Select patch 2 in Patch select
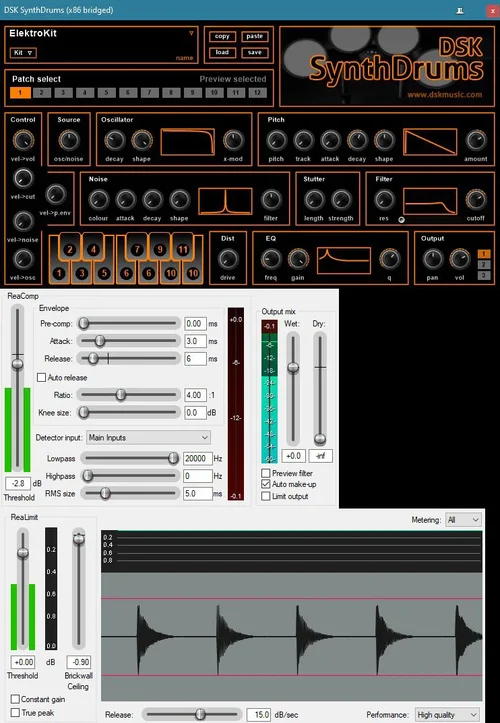 pyautogui.click(x=42, y=93)
